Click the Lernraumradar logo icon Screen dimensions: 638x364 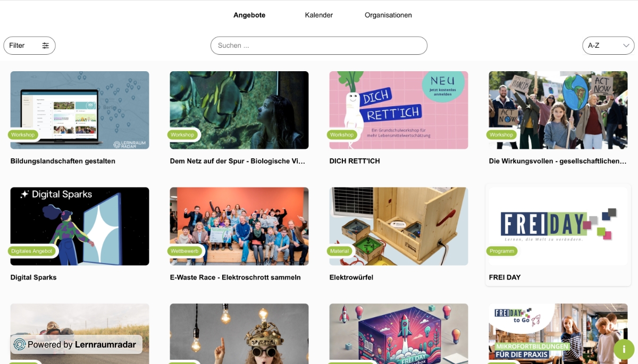20,344
